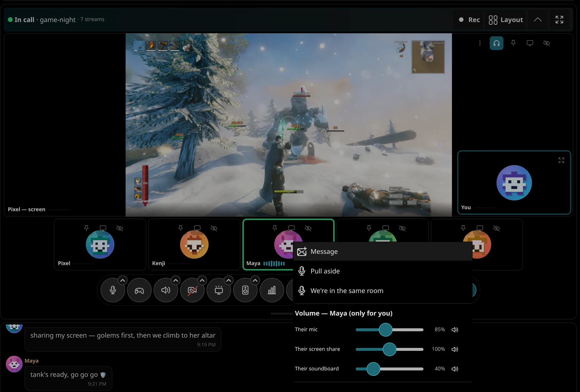Screen dimensions: 580x392
Task: Hide Kenji's participant tile
Action: coord(214,228)
